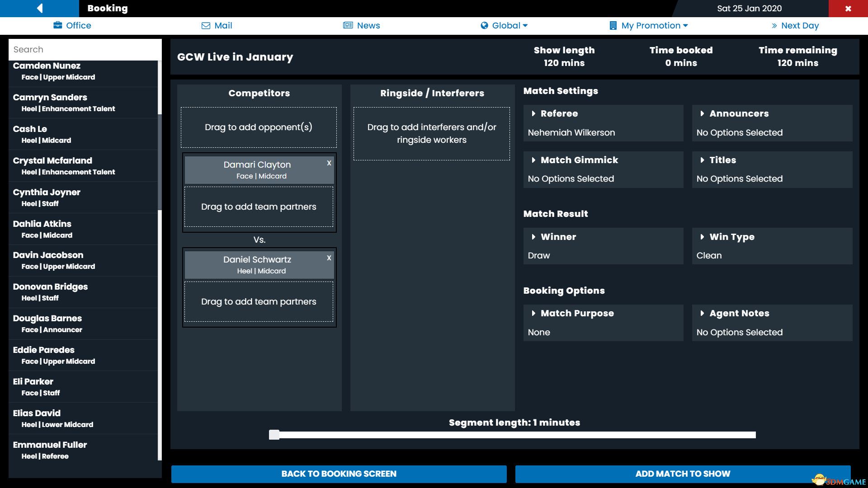Click Back to Booking Screen button
The width and height of the screenshot is (868, 488).
[x=339, y=474]
